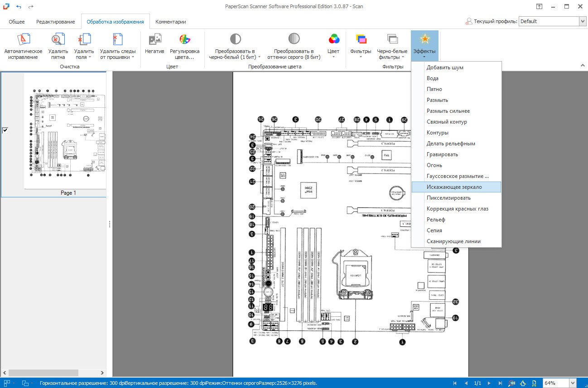
Task: Expand the Черно-белые фильтры menu
Action: [392, 57]
